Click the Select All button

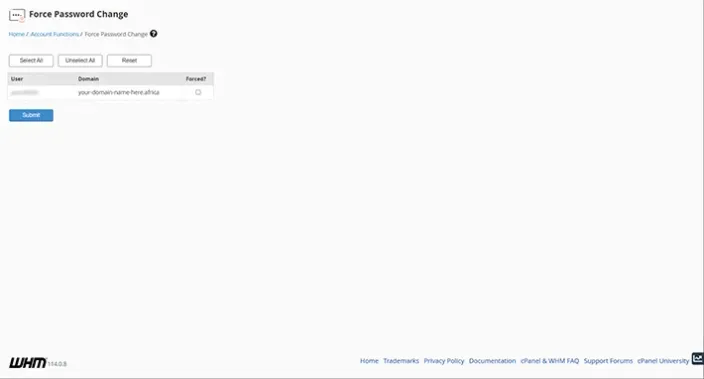[31, 61]
